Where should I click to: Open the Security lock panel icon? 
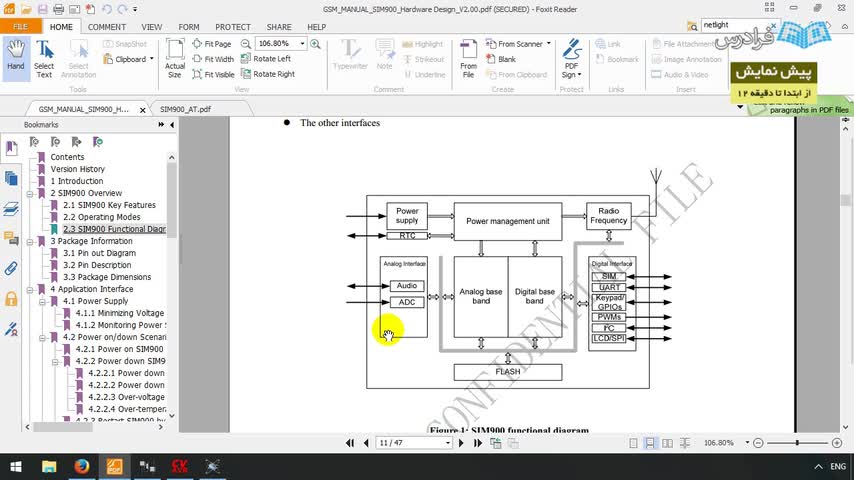11,299
